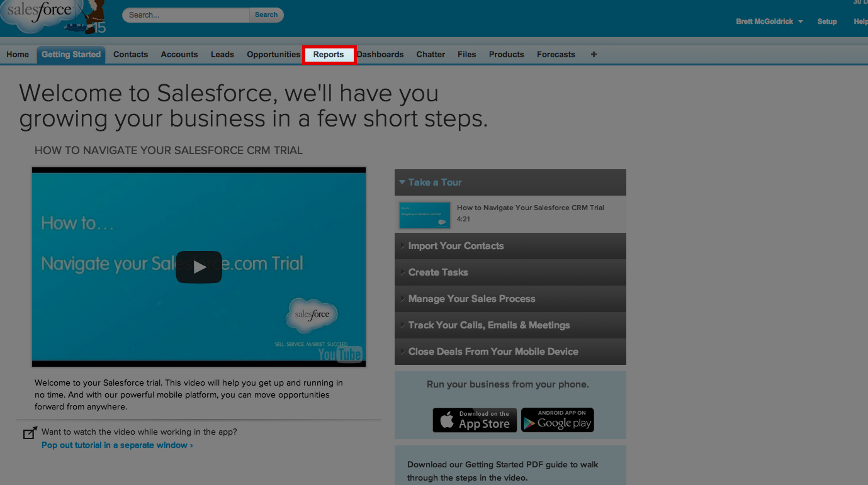This screenshot has width=868, height=485.
Task: Open the Dashboards tab
Action: pos(381,55)
